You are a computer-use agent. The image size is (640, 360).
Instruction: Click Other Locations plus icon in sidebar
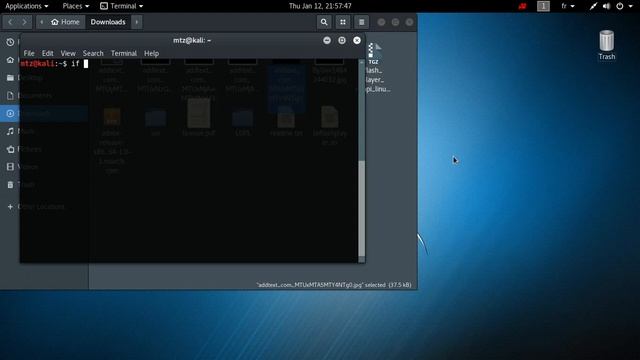click(x=10, y=207)
